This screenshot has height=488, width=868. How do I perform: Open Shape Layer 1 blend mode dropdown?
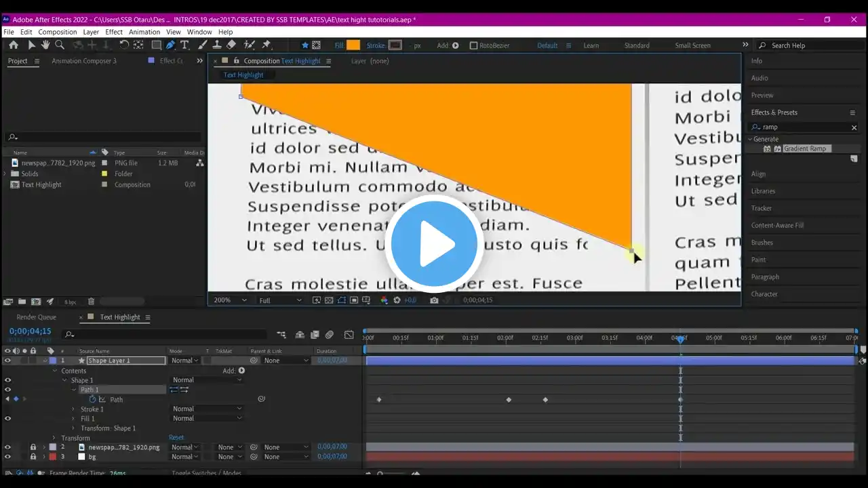(184, 361)
